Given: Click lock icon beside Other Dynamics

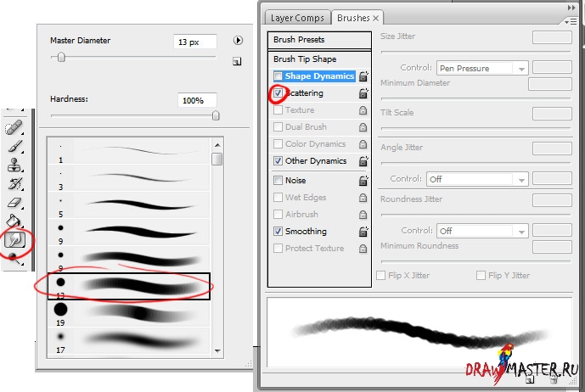Looking at the screenshot, I should coord(363,161).
